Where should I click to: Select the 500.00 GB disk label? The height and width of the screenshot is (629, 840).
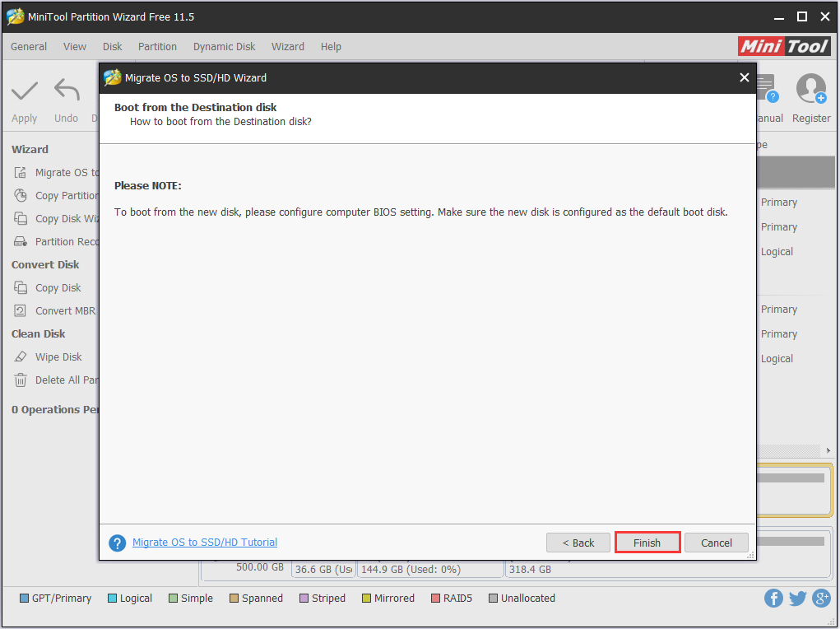(x=260, y=567)
